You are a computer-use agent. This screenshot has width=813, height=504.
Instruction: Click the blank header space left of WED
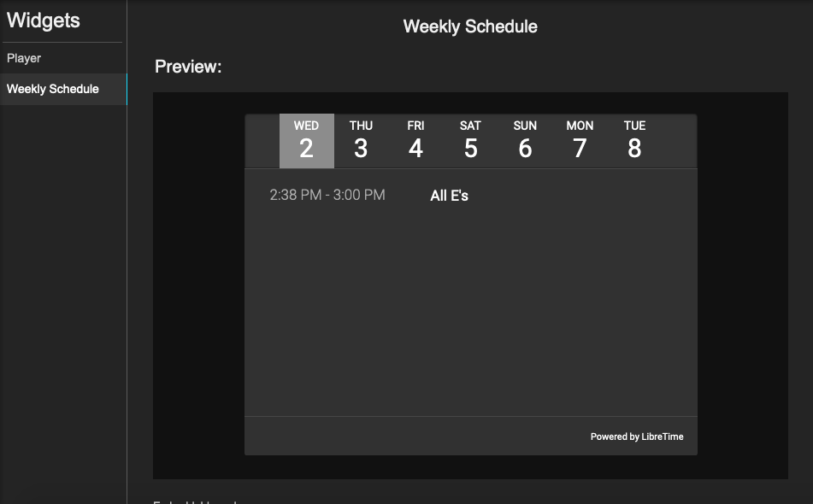pyautogui.click(x=262, y=141)
